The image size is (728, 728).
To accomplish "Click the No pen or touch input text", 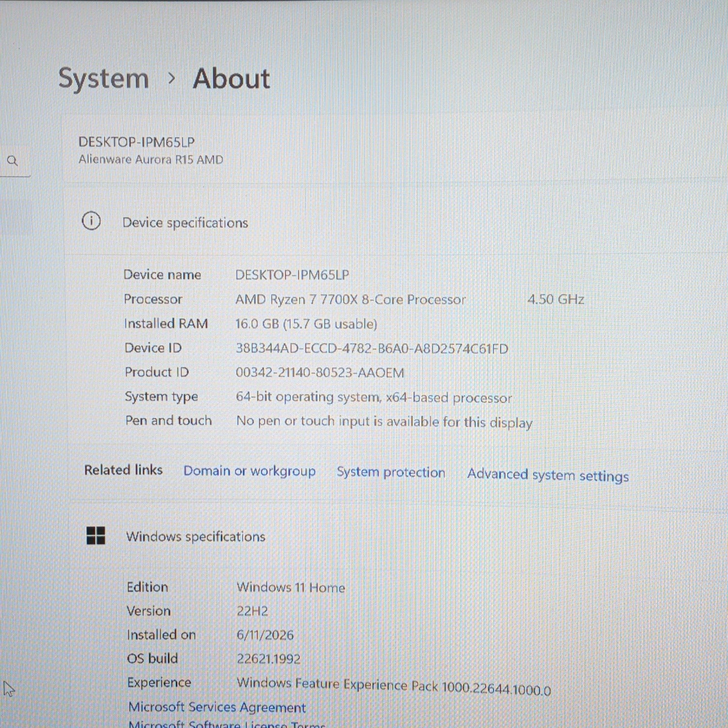I will pyautogui.click(x=384, y=422).
